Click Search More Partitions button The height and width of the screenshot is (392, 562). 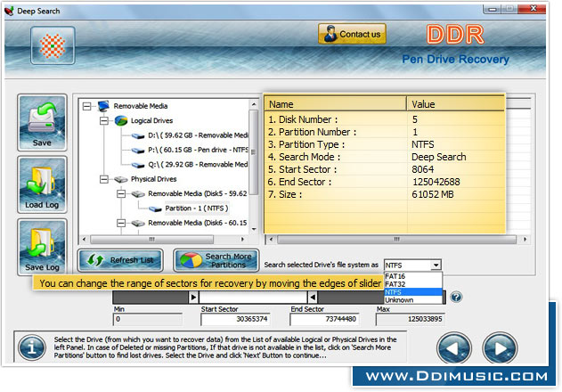(216, 260)
